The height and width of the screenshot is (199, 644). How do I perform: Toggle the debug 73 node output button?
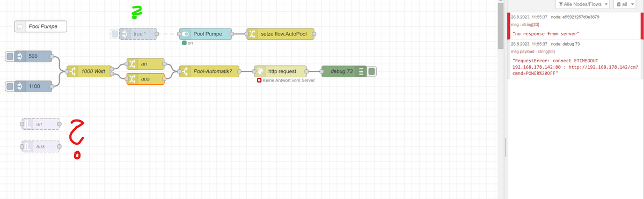[x=372, y=71]
